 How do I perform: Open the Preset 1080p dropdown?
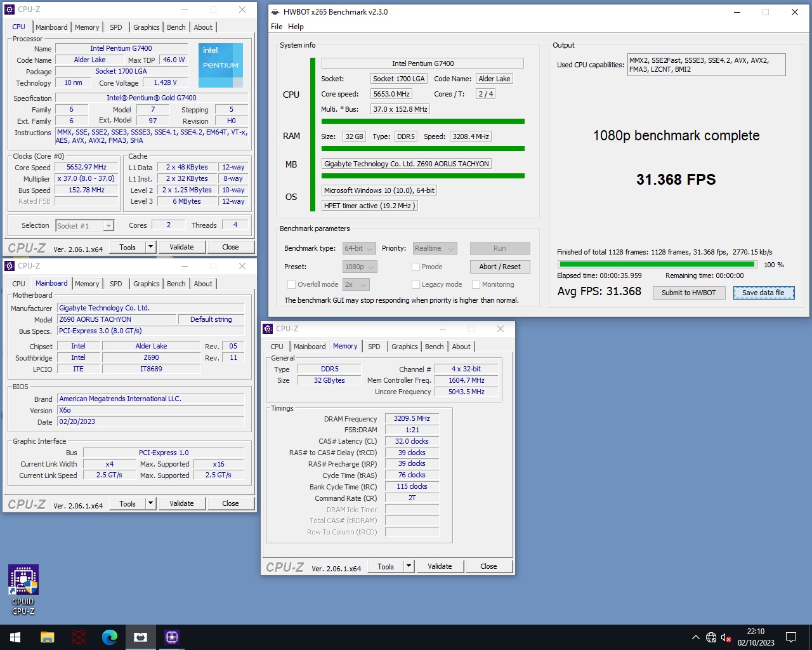360,267
